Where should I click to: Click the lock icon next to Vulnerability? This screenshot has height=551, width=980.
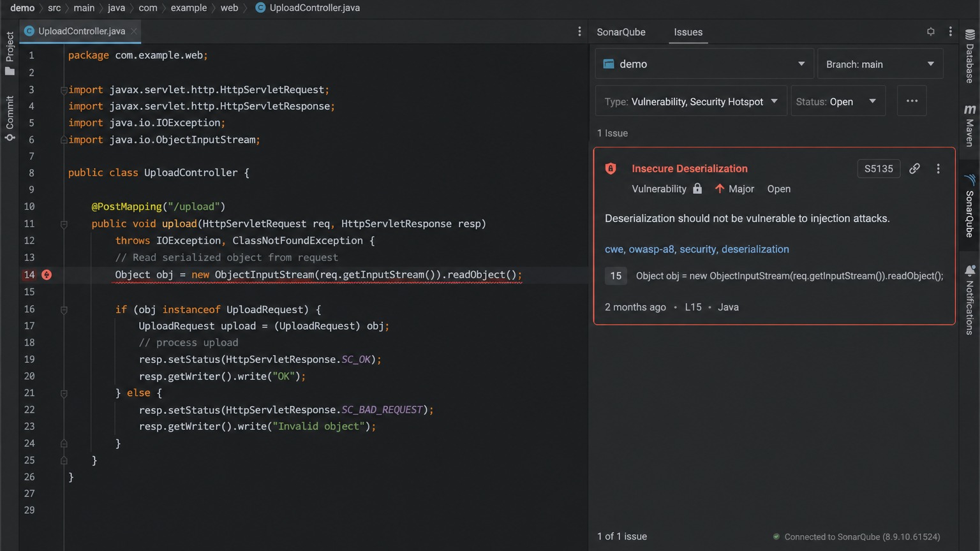pos(697,188)
